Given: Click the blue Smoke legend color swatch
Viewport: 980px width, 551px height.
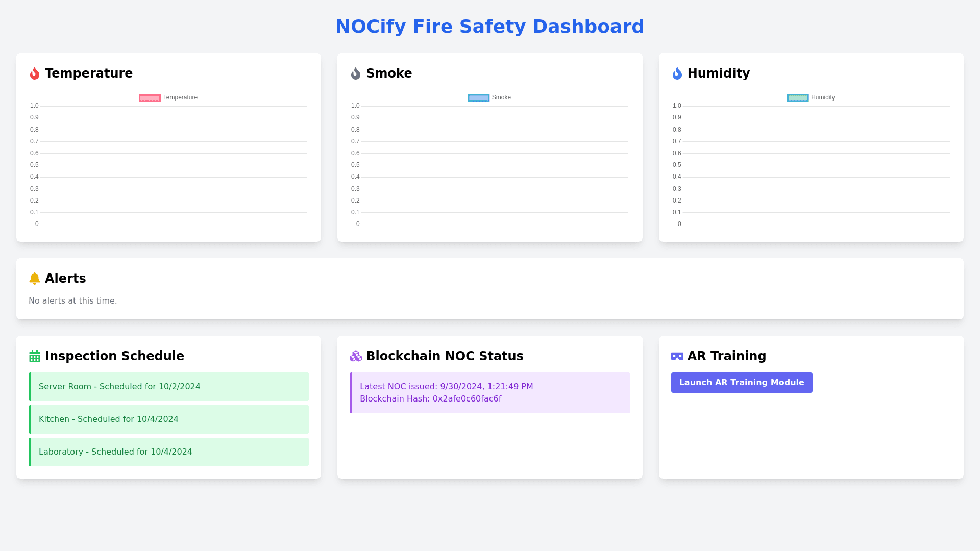Looking at the screenshot, I should click(478, 98).
